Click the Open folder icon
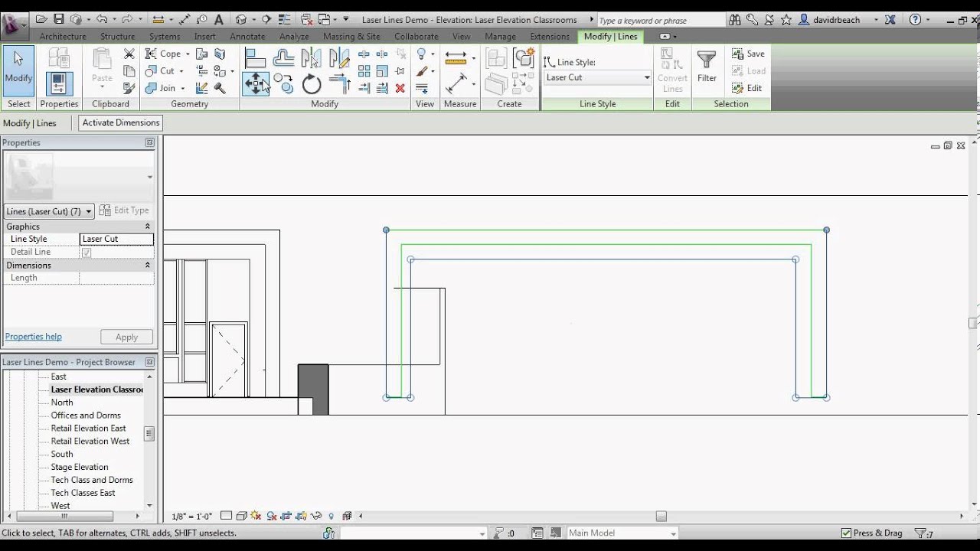Image resolution: width=980 pixels, height=551 pixels. point(41,19)
